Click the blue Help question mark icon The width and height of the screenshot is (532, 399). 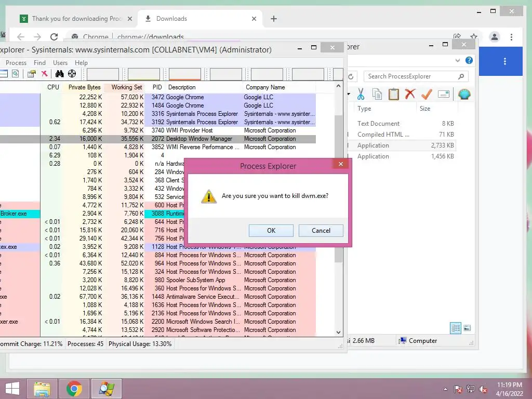click(x=469, y=60)
